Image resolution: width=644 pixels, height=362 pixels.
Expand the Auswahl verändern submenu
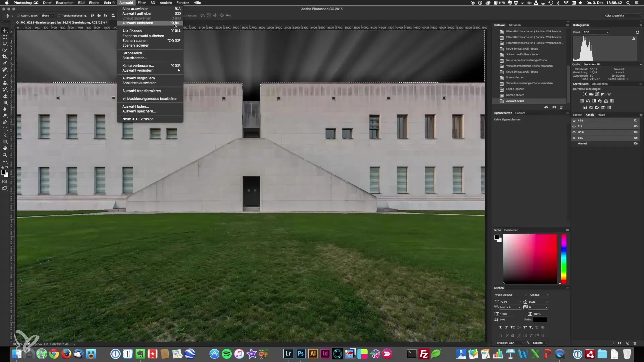pyautogui.click(x=150, y=70)
